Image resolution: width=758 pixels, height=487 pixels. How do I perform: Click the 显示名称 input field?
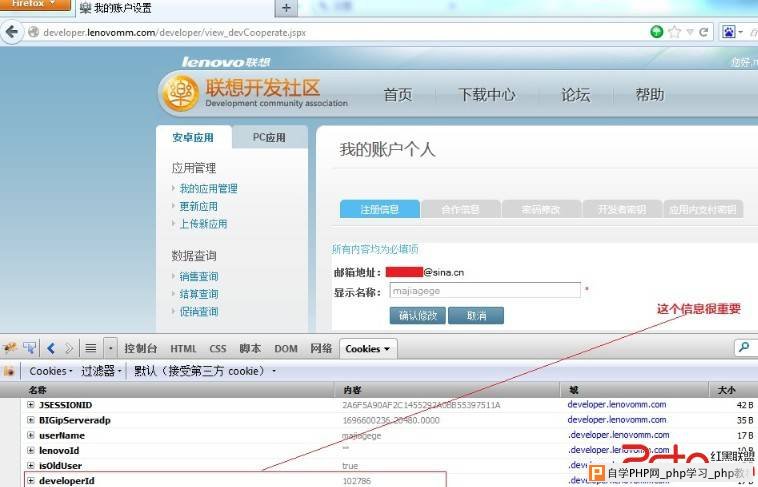click(x=485, y=291)
